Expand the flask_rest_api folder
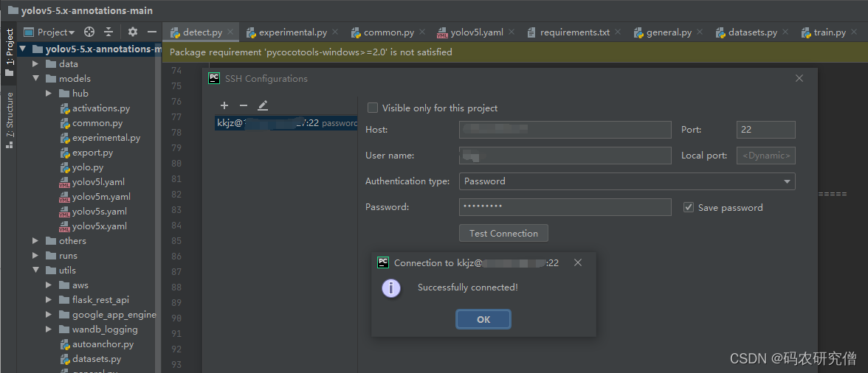The width and height of the screenshot is (868, 373). (49, 299)
